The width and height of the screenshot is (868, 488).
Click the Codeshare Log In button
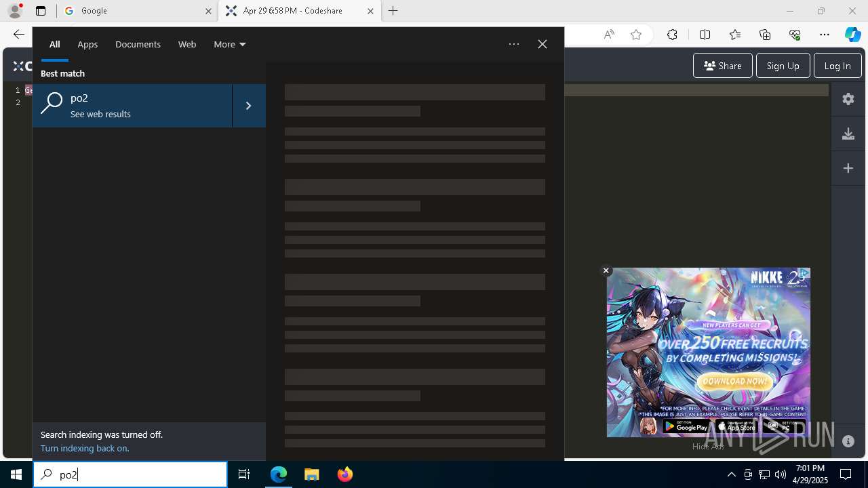pyautogui.click(x=837, y=66)
